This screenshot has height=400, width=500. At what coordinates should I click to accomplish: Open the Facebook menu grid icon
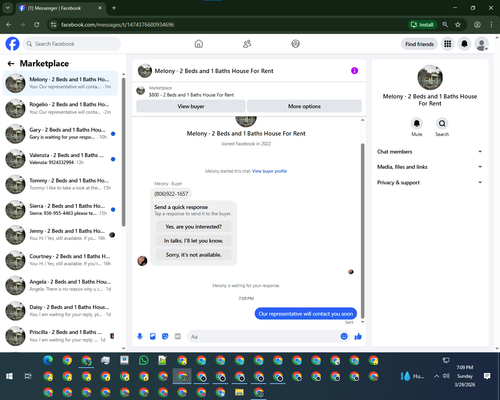pos(448,44)
